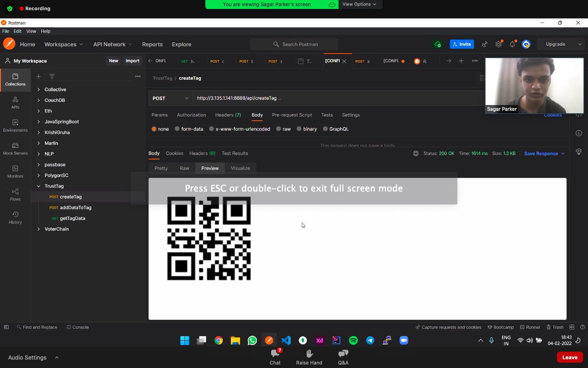Click the plus icon to open new tab
Viewport: 588px width, 368px height.
point(461,61)
